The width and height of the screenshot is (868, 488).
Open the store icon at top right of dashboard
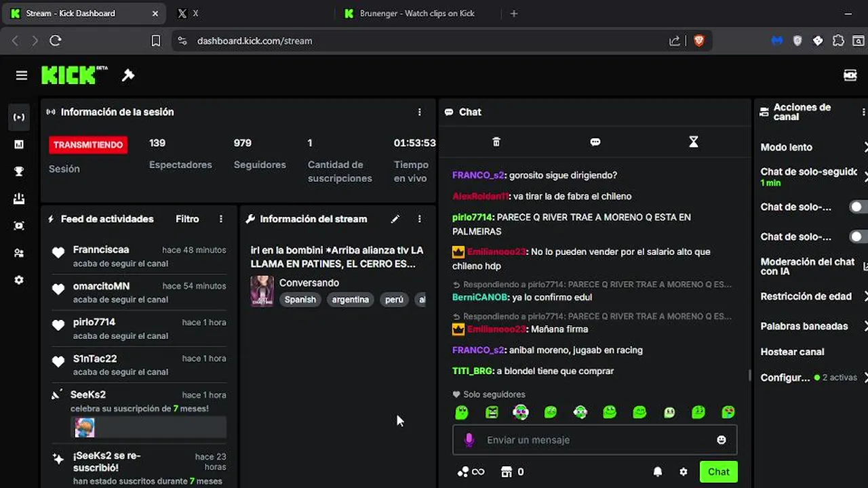pos(850,75)
